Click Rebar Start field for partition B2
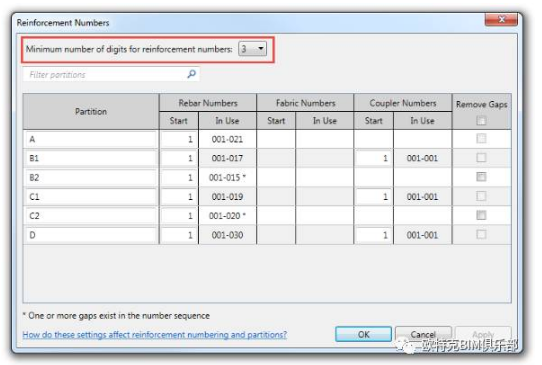Screen dimensions: 542x365 (179, 178)
